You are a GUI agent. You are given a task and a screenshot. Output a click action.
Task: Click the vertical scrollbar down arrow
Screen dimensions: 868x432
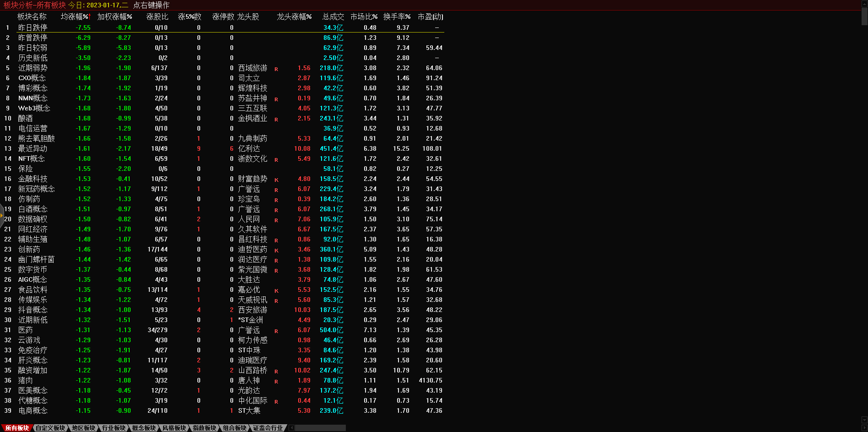coord(864,420)
